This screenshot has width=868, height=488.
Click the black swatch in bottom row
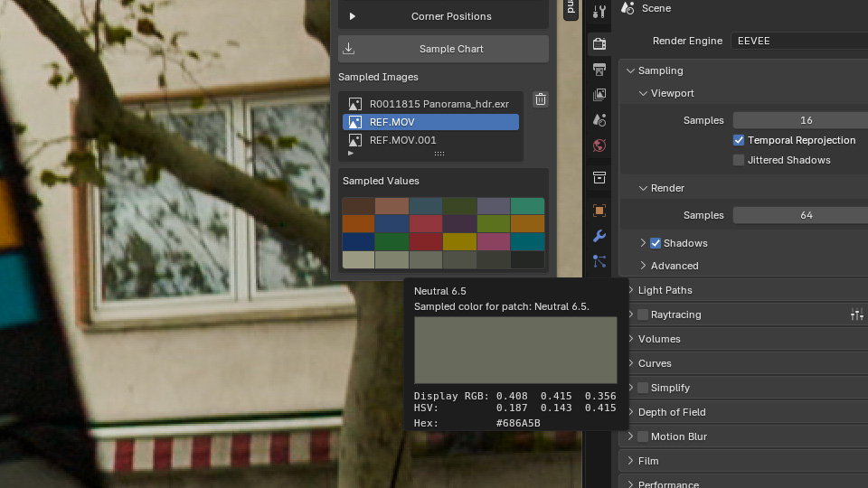(527, 259)
